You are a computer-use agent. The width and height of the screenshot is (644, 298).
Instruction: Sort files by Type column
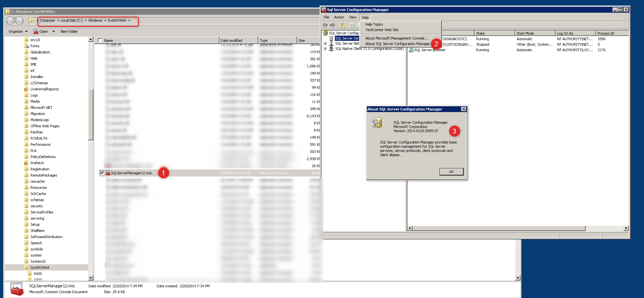point(277,40)
